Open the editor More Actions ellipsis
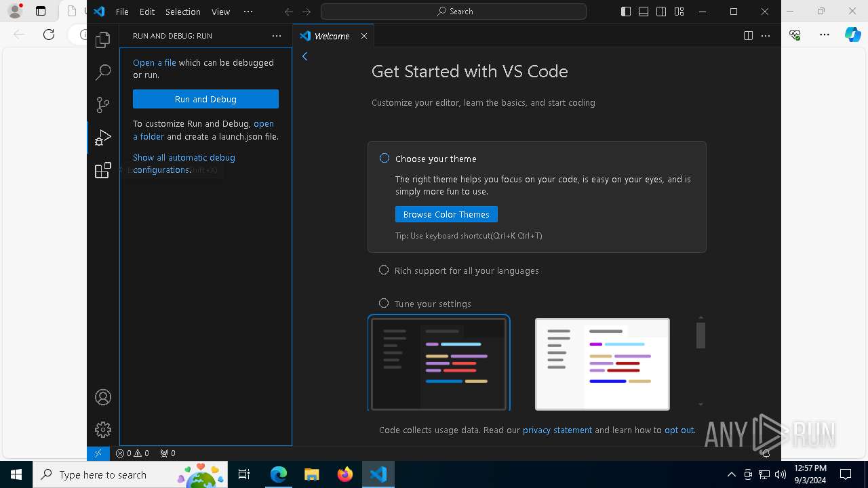This screenshot has height=488, width=868. [766, 36]
